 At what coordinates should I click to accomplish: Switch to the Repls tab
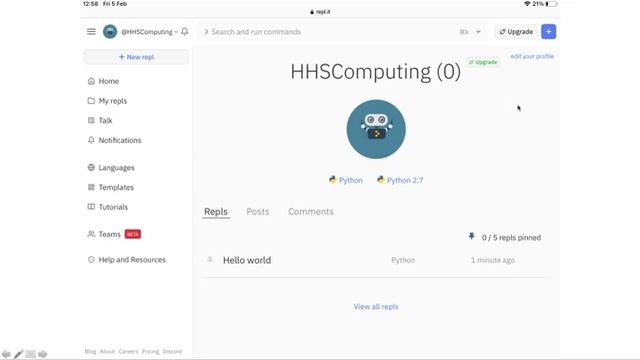pyautogui.click(x=216, y=212)
